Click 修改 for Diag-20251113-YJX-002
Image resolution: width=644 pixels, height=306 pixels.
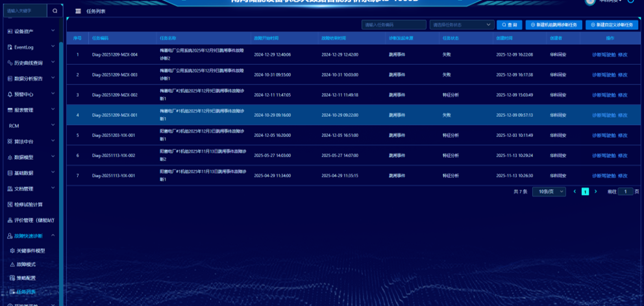(623, 155)
